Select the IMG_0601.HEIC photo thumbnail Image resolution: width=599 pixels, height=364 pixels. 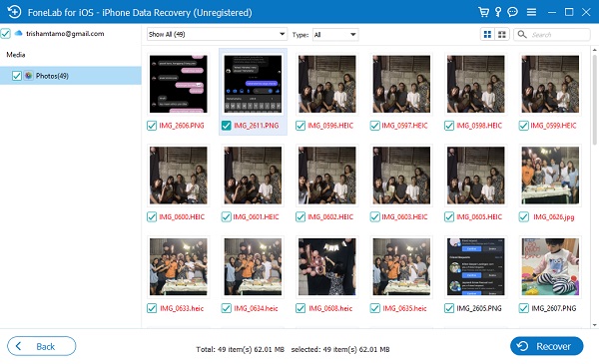[x=253, y=176]
